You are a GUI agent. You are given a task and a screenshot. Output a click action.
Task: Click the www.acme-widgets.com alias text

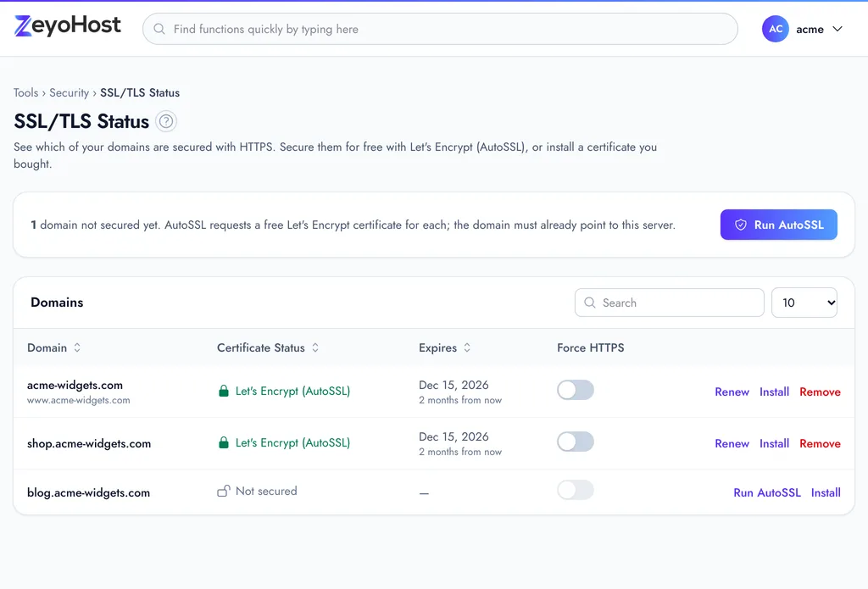point(79,400)
